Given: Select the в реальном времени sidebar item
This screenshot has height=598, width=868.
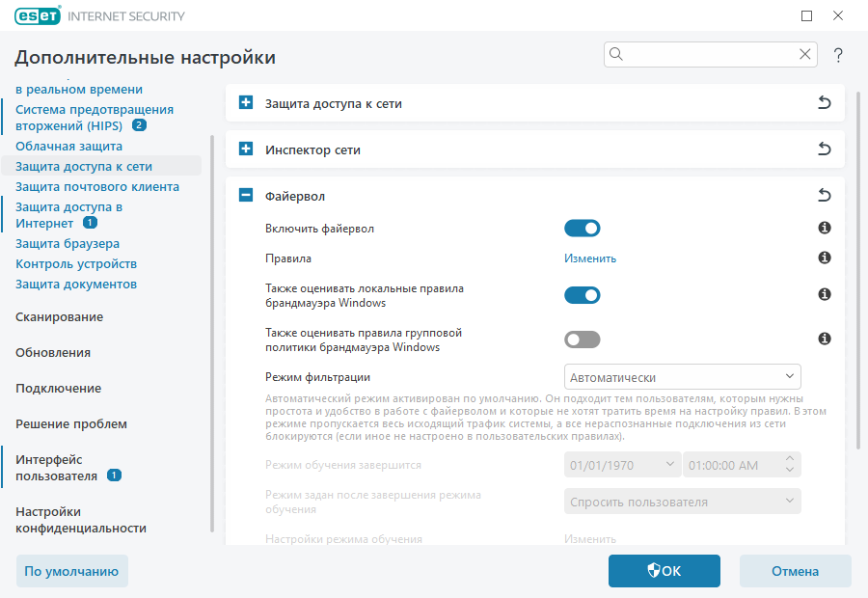Looking at the screenshot, I should (x=79, y=89).
